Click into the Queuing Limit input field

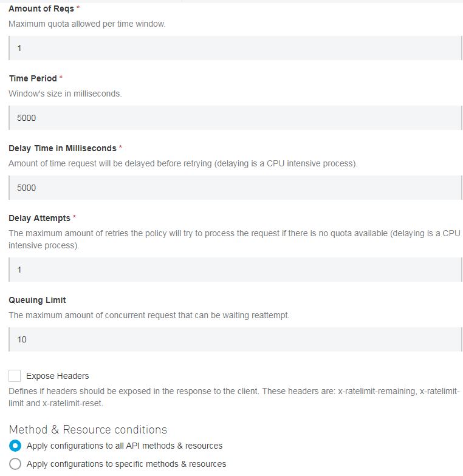236,339
